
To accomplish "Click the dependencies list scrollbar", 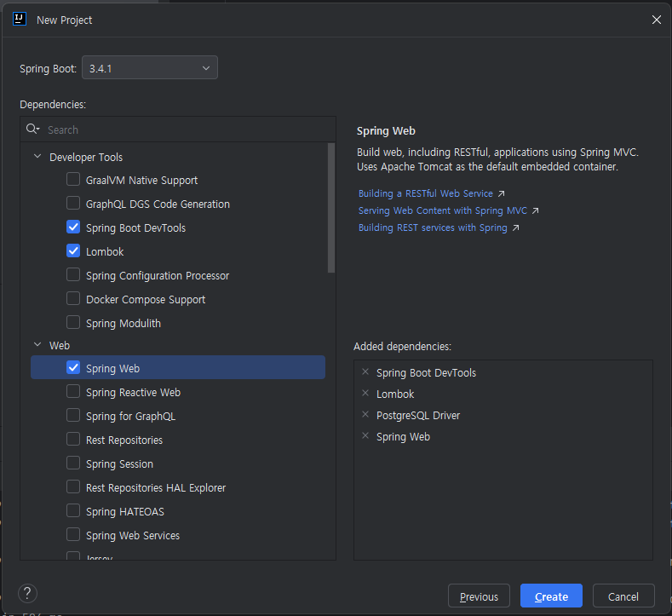I will pos(330,208).
